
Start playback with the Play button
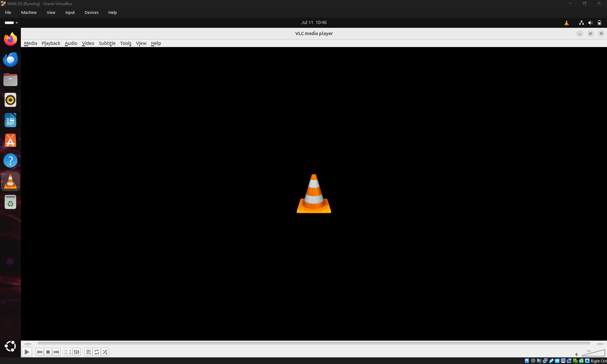click(27, 352)
